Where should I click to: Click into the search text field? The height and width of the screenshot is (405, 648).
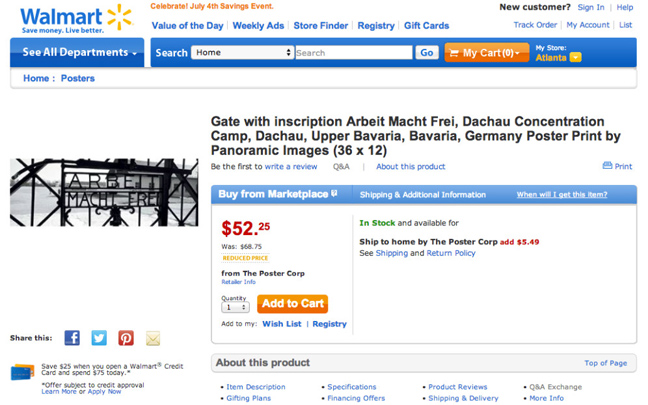click(353, 53)
